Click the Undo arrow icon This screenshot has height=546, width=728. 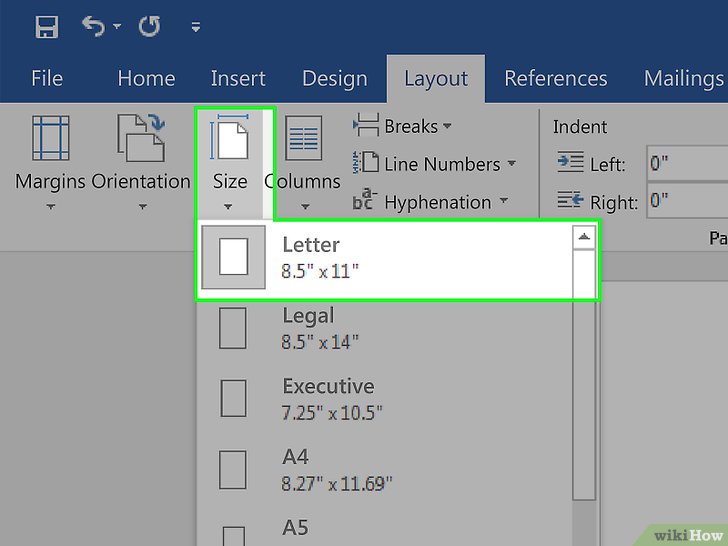click(x=93, y=26)
